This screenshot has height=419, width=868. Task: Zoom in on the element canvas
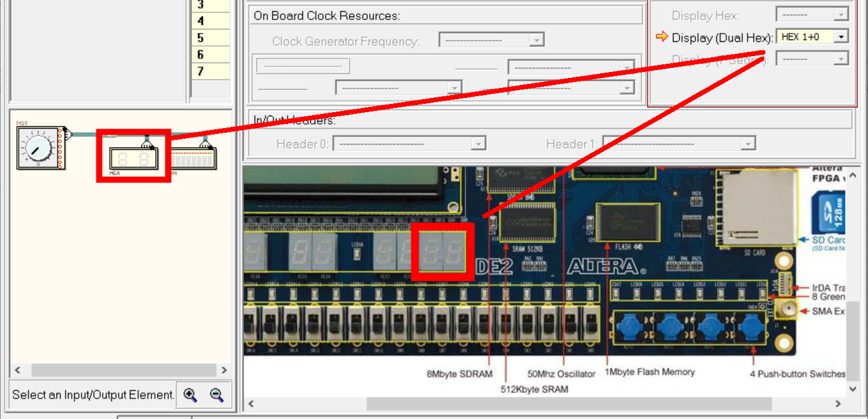(x=190, y=395)
